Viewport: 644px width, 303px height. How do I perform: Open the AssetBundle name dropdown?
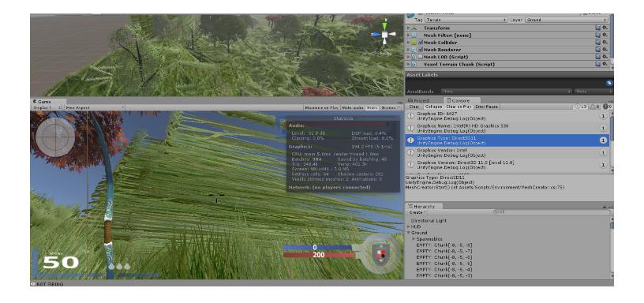click(507, 92)
